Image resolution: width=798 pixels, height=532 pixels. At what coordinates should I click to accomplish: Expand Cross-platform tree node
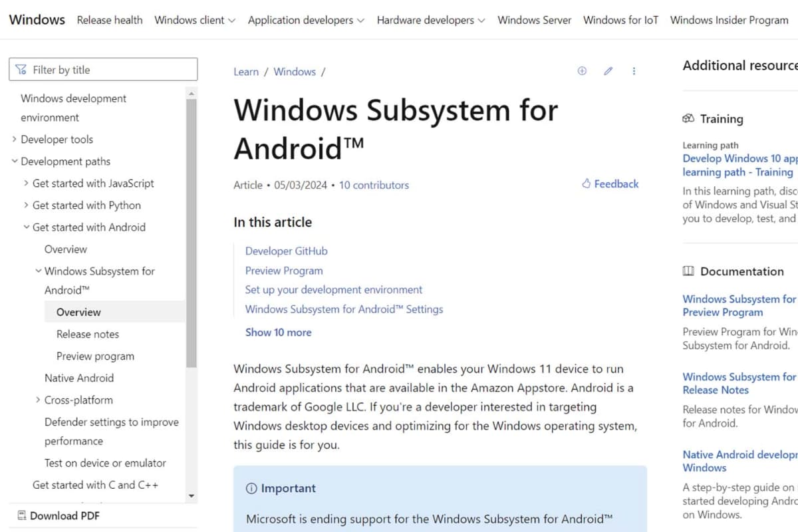(38, 400)
